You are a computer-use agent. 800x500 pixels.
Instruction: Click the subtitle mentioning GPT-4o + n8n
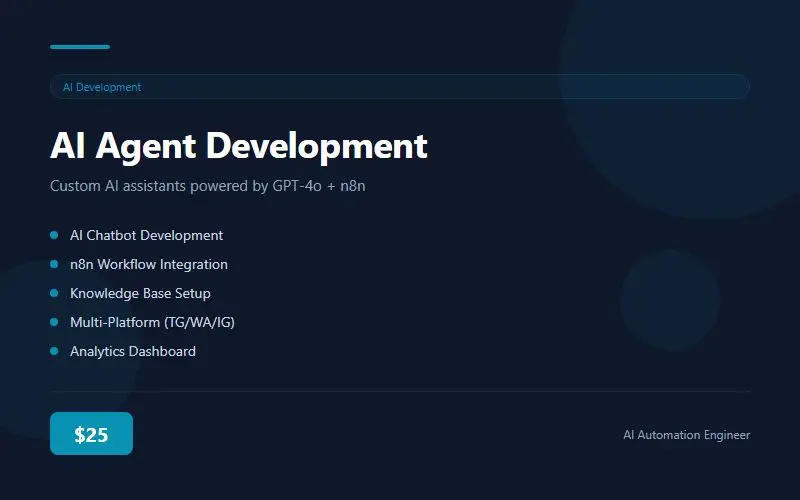click(x=208, y=186)
